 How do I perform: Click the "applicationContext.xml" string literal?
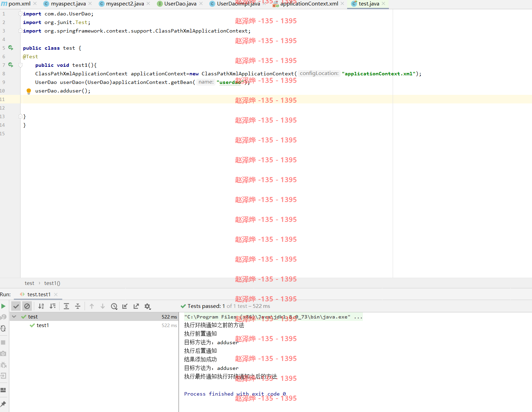click(x=379, y=74)
